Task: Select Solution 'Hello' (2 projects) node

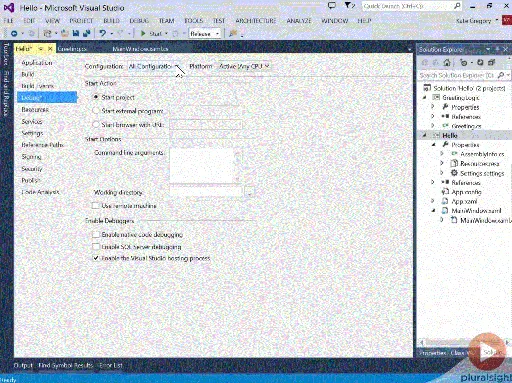Action: [469, 88]
